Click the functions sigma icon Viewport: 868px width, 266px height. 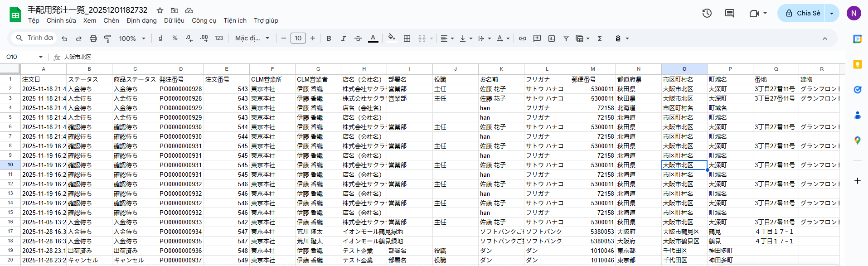click(x=599, y=39)
